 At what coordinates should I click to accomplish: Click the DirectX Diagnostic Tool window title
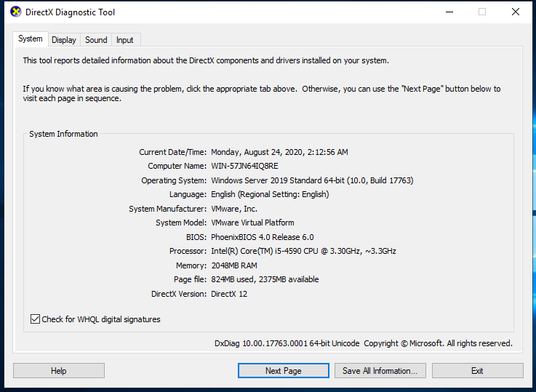(x=70, y=12)
